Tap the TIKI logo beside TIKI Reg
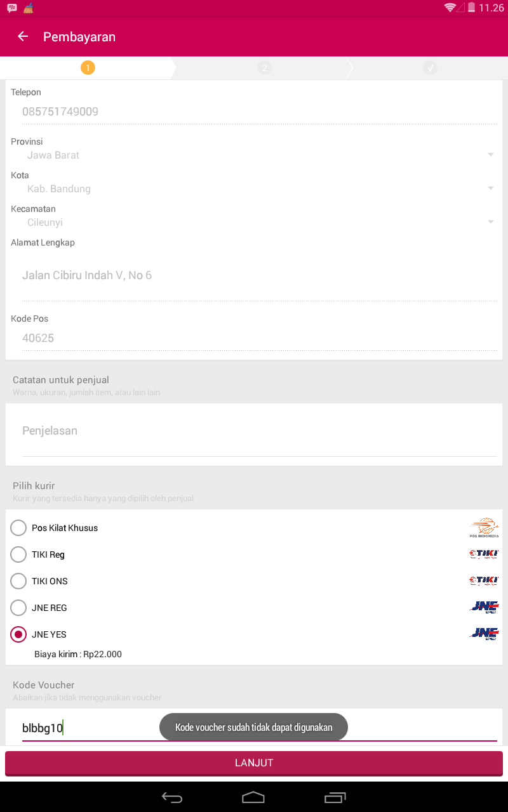This screenshot has height=812, width=508. 484,554
